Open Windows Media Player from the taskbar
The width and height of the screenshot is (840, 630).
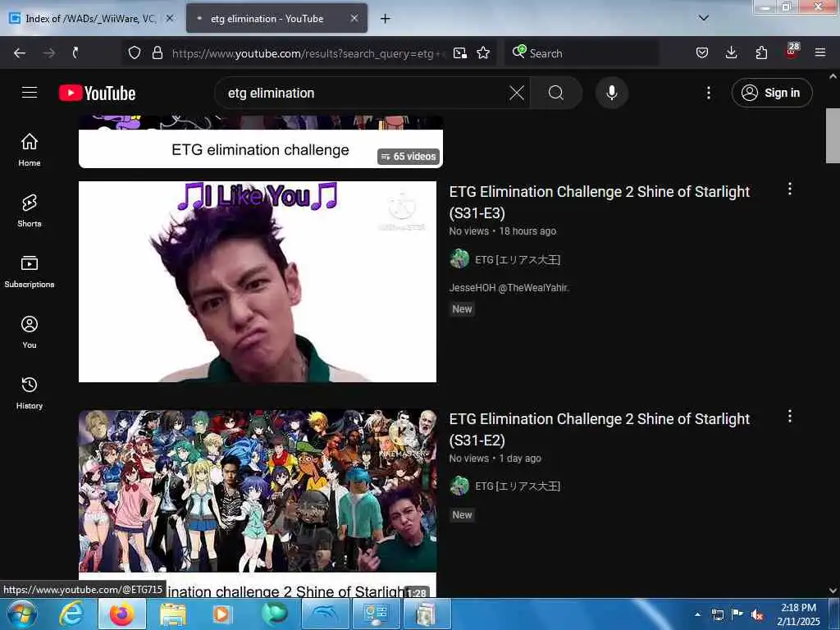[x=222, y=614]
